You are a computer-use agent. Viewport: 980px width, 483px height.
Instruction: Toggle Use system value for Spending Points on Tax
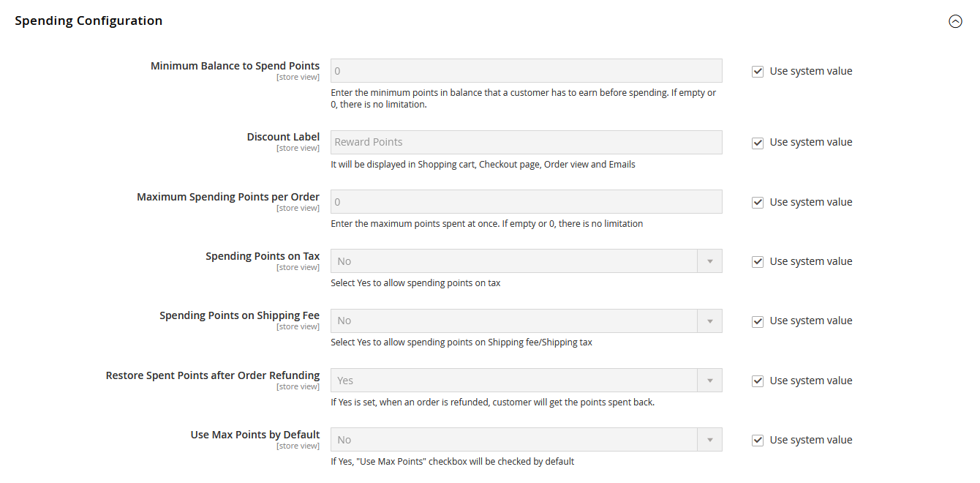coord(758,262)
